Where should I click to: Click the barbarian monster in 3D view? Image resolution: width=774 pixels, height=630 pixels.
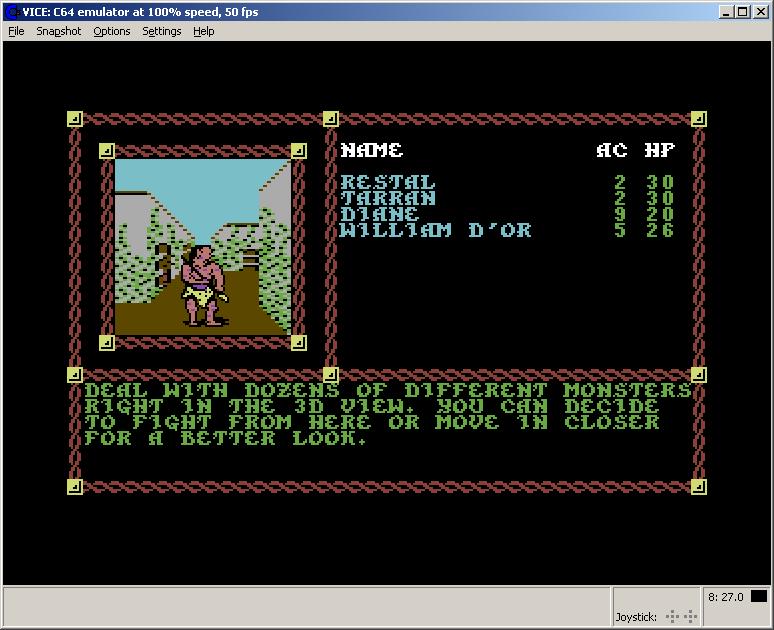click(204, 285)
